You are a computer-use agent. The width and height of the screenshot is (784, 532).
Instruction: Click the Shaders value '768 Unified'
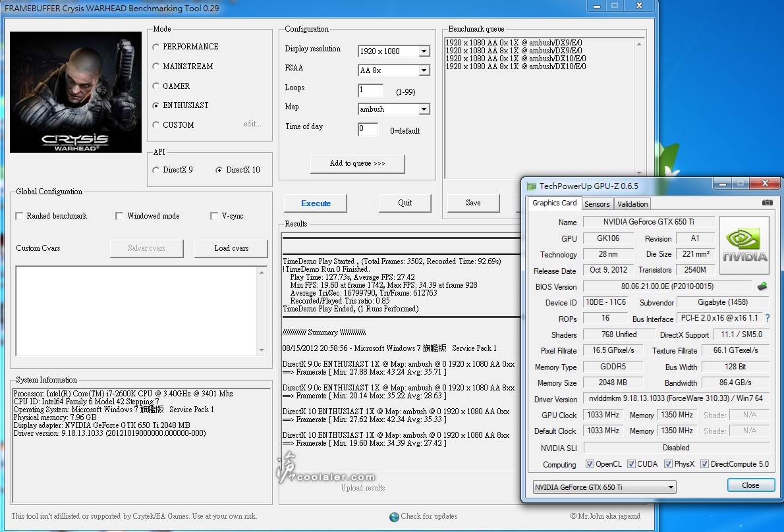(619, 334)
